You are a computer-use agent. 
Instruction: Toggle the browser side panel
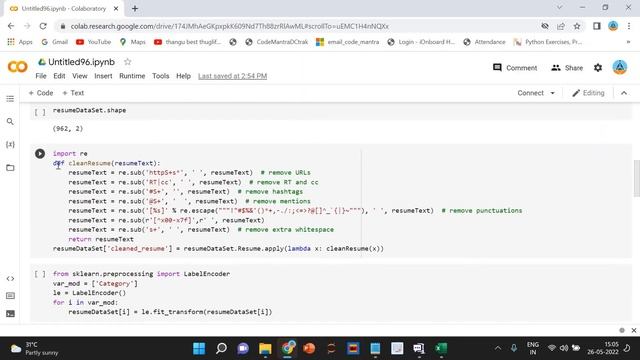click(596, 26)
